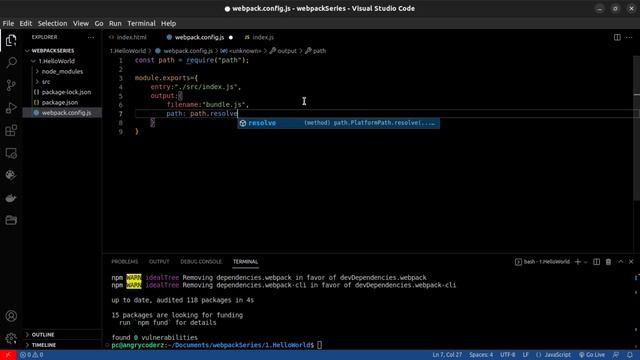Open the palette icon in activity bar
Viewport: 640px width, 360px height.
11,176
